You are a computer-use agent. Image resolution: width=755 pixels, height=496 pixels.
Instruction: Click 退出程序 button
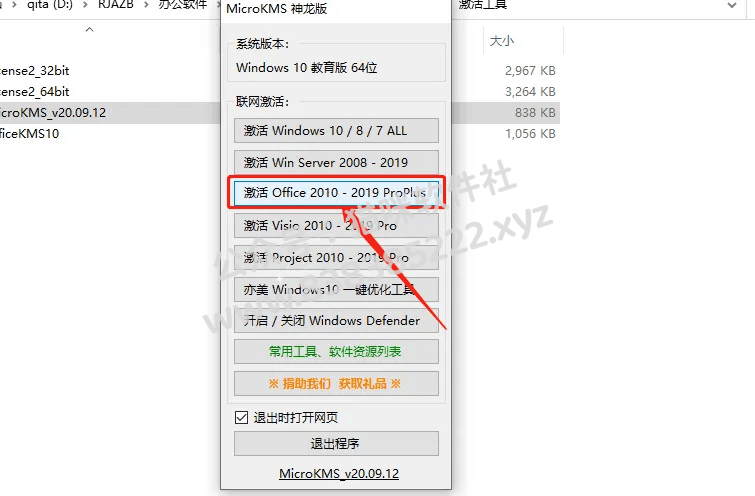coord(336,443)
